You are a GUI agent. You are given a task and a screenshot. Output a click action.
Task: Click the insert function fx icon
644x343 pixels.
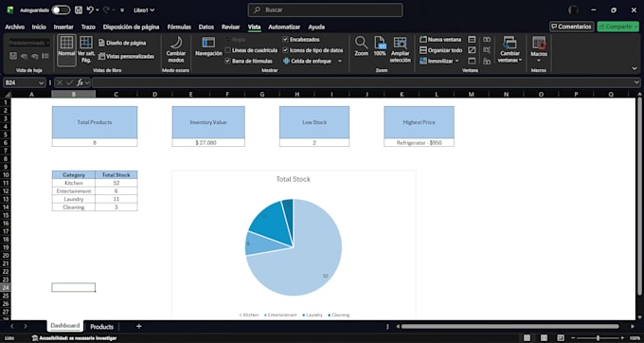coord(80,82)
